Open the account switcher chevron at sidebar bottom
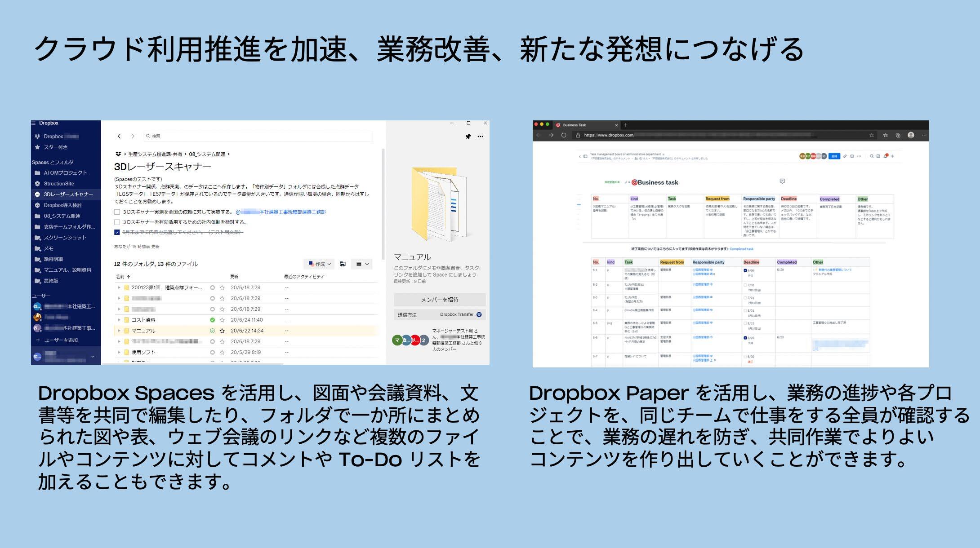The image size is (980, 548). pos(93,357)
